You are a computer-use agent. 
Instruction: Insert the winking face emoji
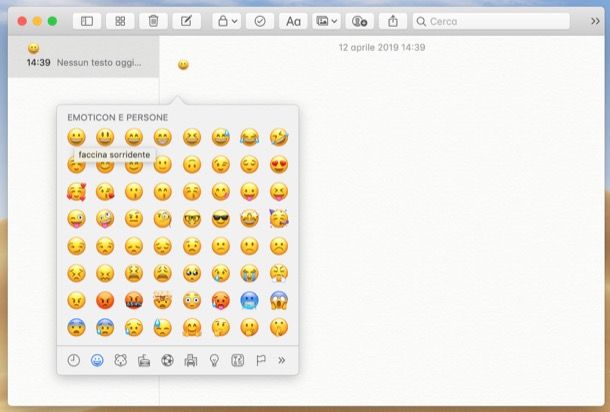click(221, 165)
